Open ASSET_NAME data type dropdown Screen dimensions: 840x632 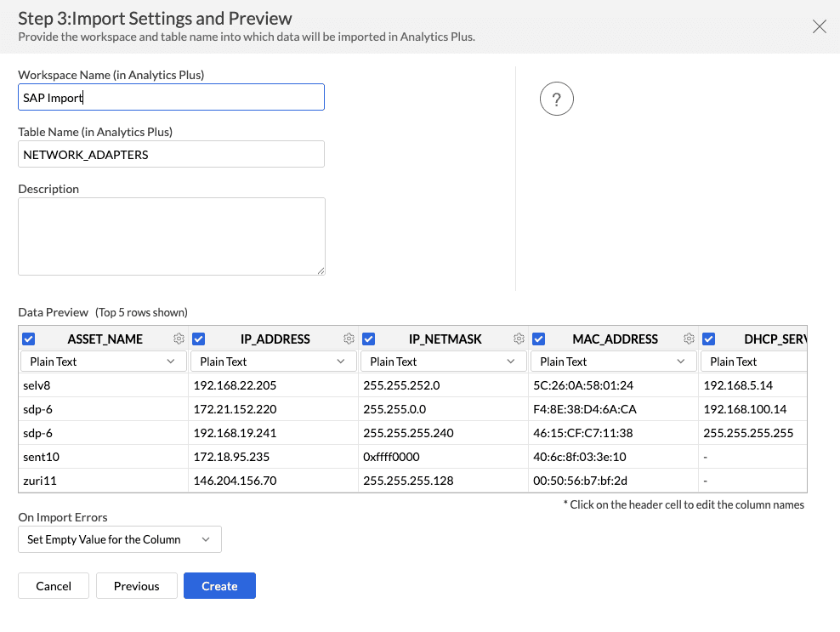coord(103,362)
